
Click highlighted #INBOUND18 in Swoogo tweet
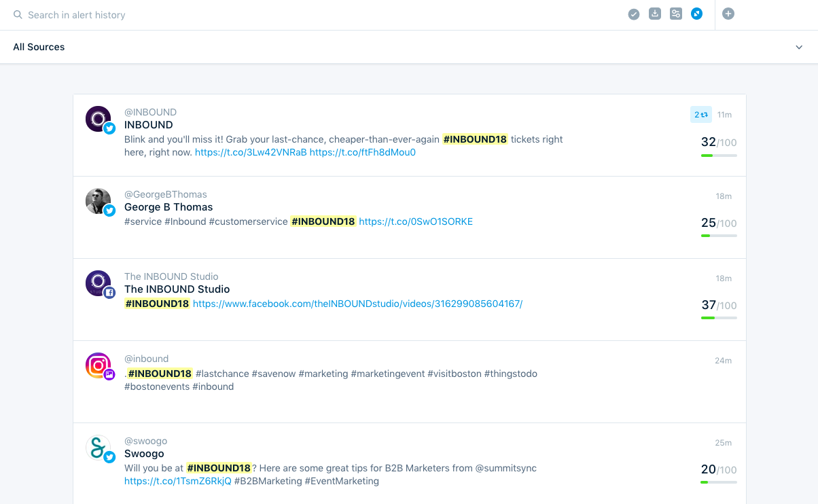tap(219, 468)
